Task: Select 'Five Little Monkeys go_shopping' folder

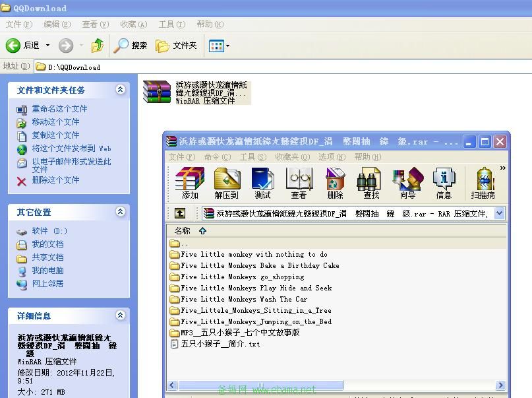Action: 237,277
